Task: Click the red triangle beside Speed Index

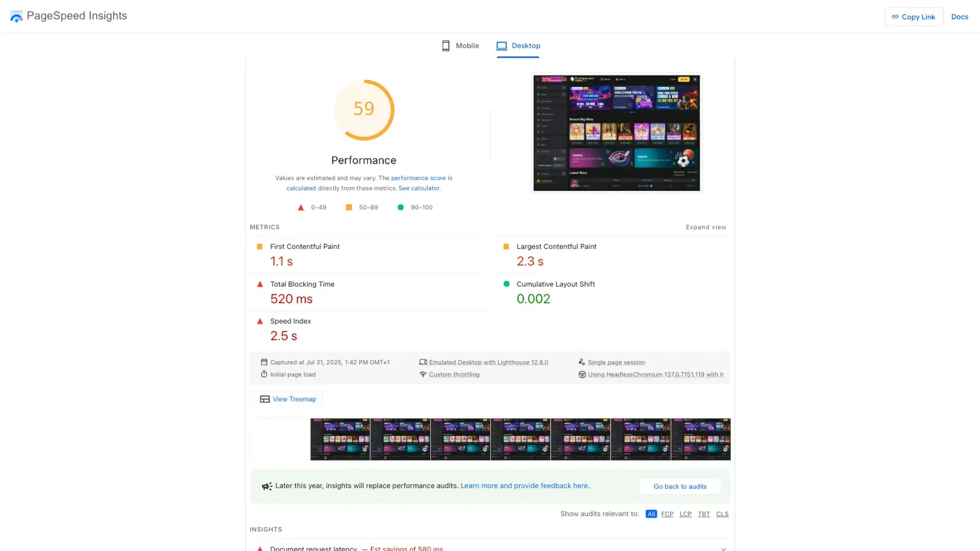Action: 260,321
